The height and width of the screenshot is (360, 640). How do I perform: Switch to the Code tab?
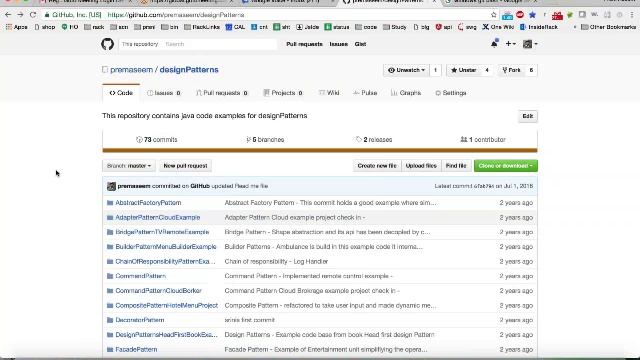(121, 93)
